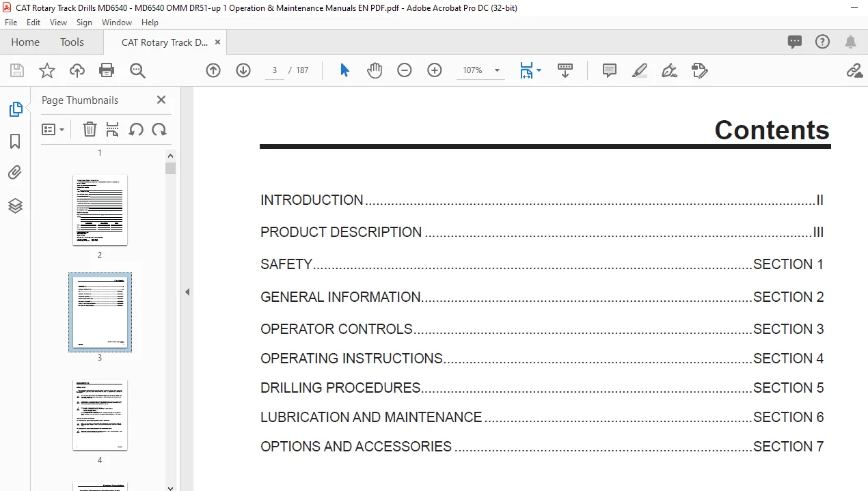
Task: Open the Help menu
Action: 150,23
